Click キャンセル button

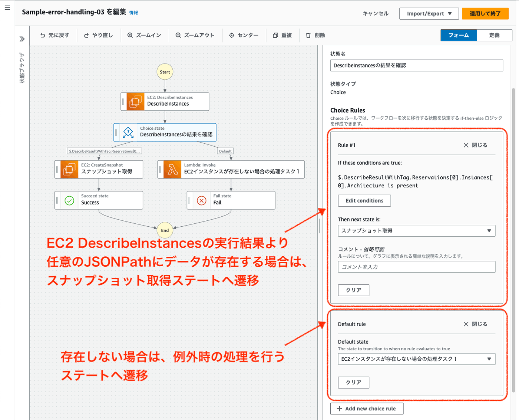tap(375, 14)
